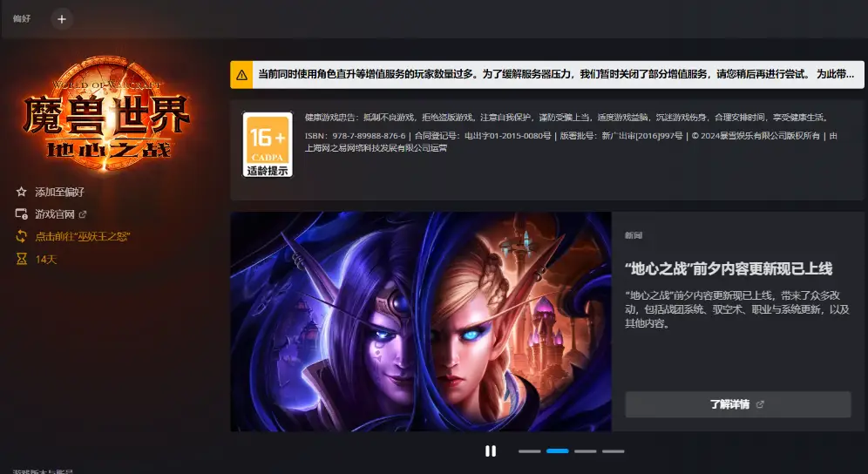868x474 pixels.
Task: Go to first carousel slide indicator
Action: pos(529,451)
